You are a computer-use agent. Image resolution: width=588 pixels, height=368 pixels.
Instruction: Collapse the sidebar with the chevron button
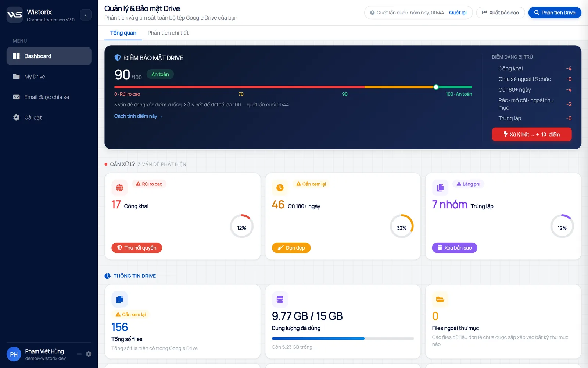(86, 15)
